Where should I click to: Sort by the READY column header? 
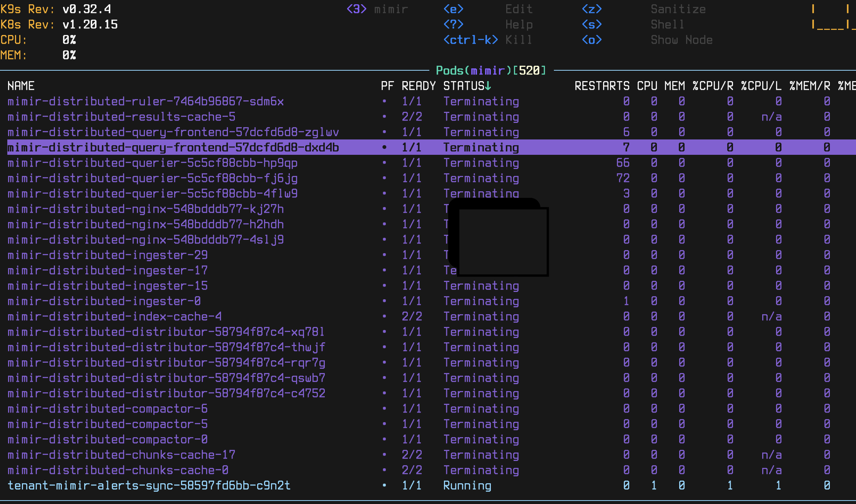(419, 86)
